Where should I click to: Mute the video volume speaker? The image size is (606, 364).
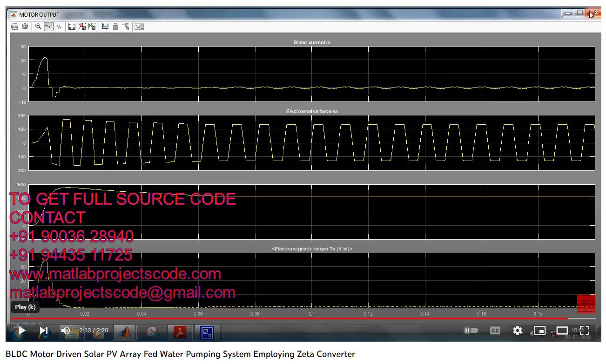tap(66, 330)
